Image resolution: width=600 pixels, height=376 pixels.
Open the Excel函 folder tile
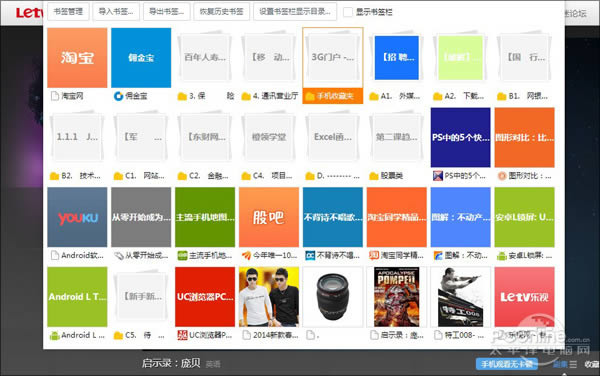pyautogui.click(x=333, y=137)
